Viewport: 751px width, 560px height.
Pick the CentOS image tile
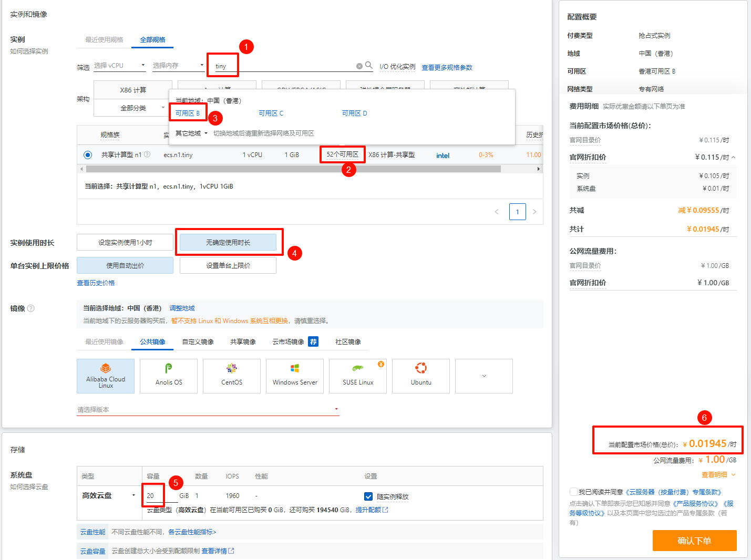coord(232,376)
